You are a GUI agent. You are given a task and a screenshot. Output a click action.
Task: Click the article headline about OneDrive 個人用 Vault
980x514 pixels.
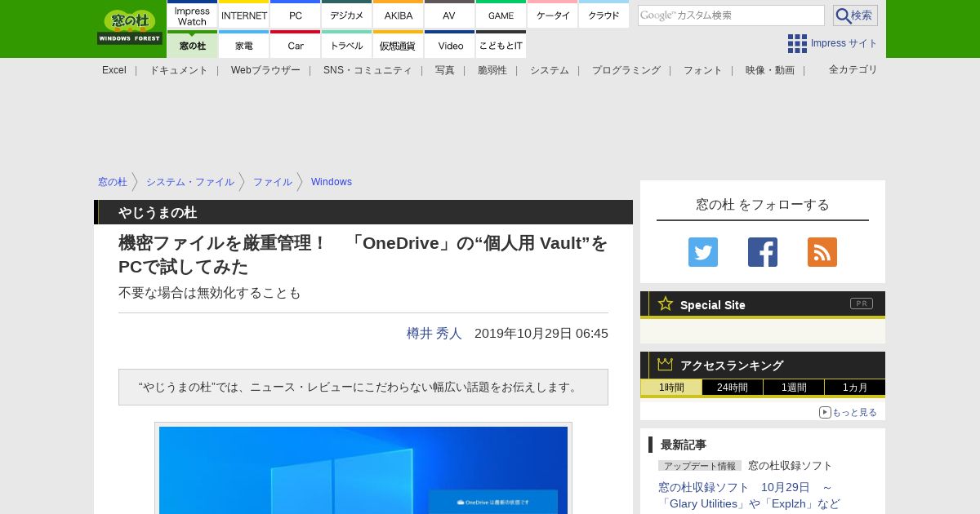click(363, 255)
